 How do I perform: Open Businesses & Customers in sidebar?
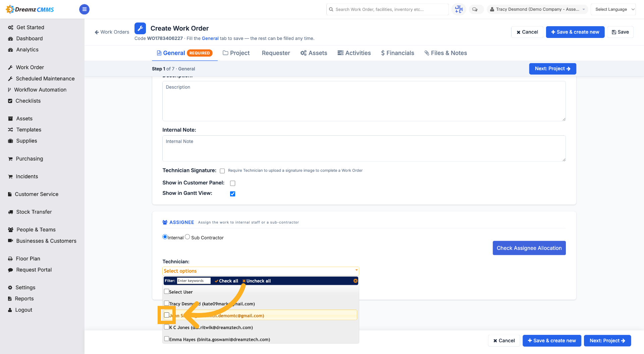(46, 241)
